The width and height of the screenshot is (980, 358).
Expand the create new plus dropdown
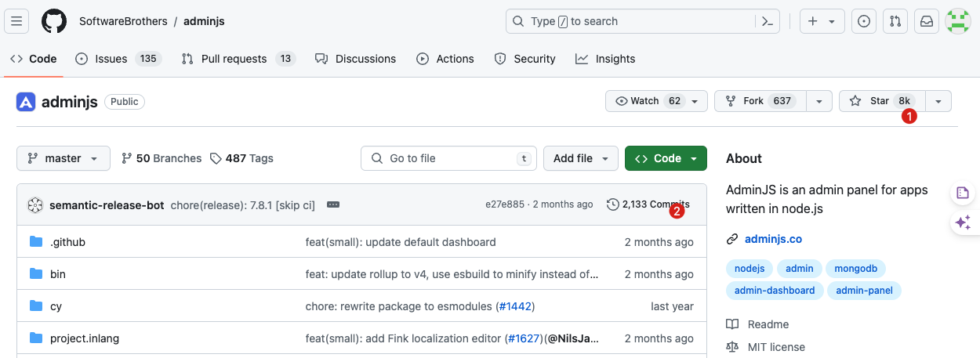tap(821, 21)
